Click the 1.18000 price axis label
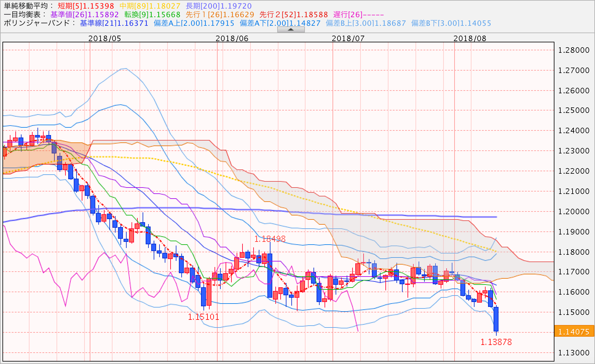Screen dimensions: 595x364 [574, 252]
